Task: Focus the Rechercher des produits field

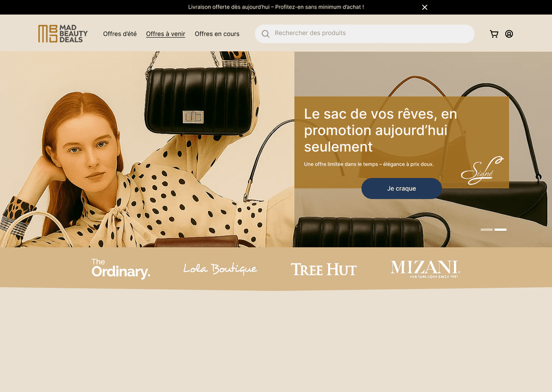Action: point(365,34)
